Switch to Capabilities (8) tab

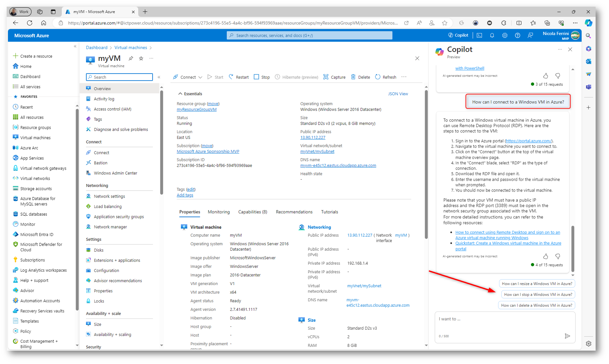[252, 212]
